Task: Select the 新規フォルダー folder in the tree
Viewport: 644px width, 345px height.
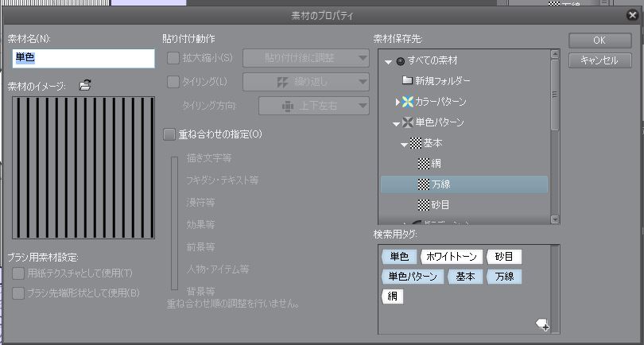Action: pos(442,81)
